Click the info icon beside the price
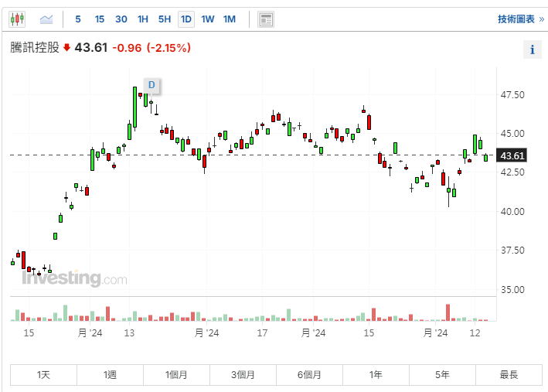 pos(532,49)
